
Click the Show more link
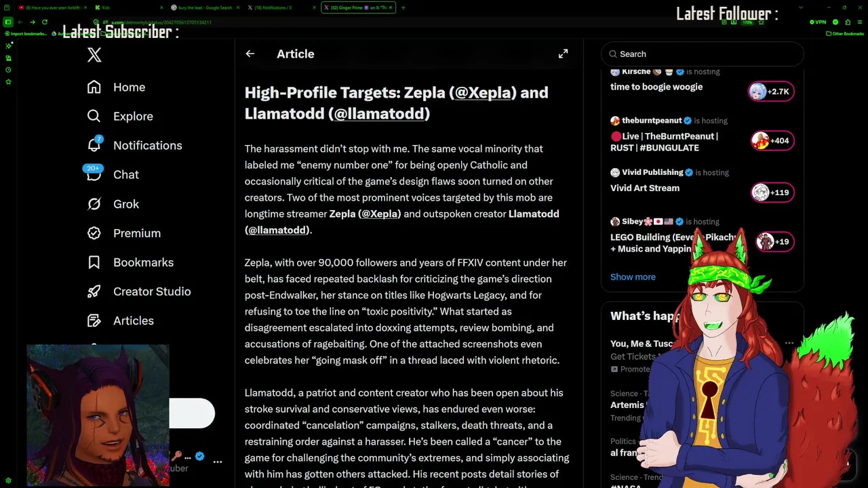(x=633, y=277)
